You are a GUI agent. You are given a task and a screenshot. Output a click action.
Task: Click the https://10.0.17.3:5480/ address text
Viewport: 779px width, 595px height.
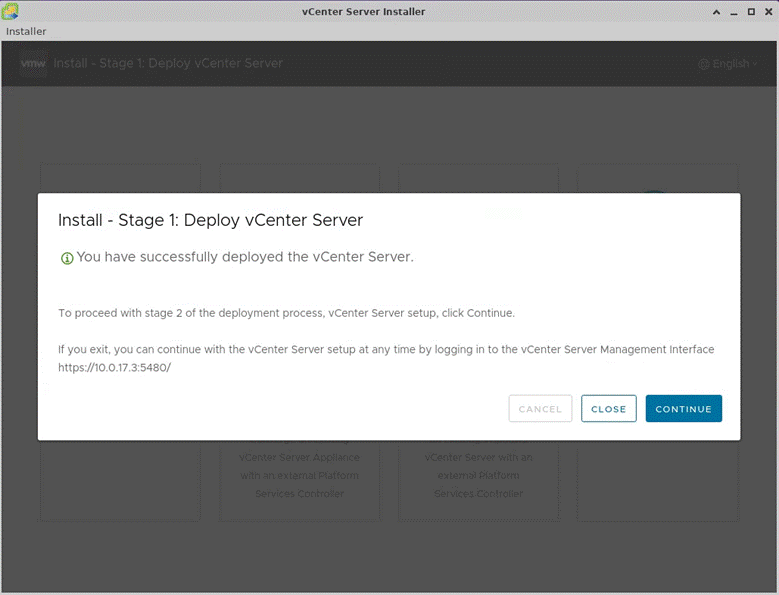114,368
